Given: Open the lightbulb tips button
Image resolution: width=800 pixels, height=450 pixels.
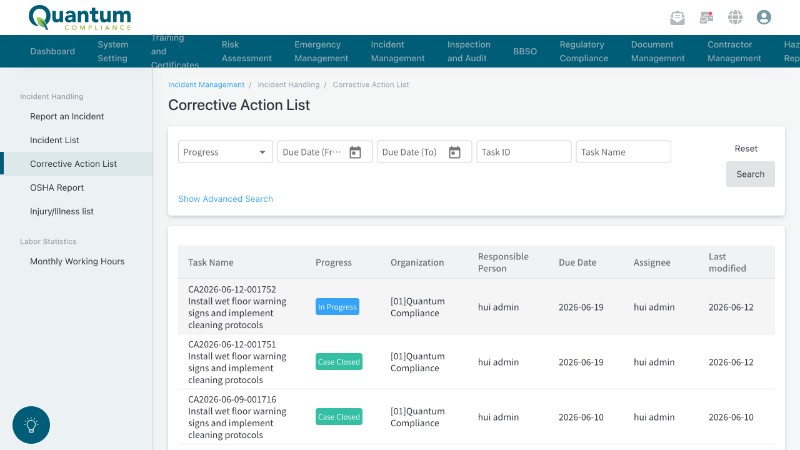Looking at the screenshot, I should click(31, 424).
